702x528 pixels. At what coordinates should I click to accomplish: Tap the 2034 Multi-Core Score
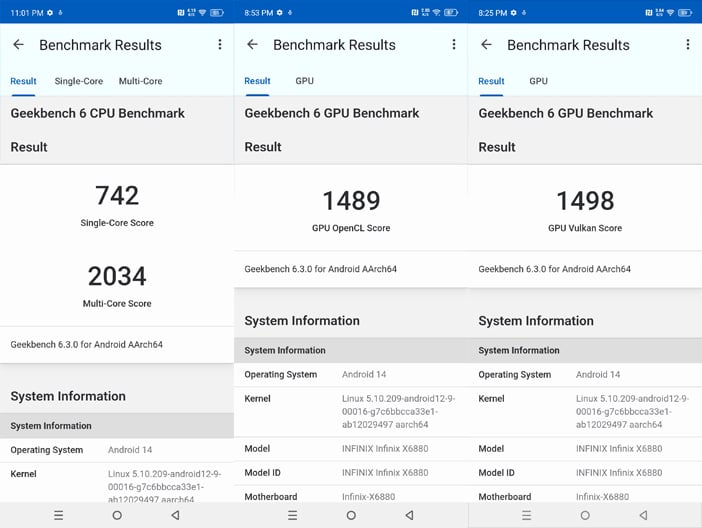coord(117,276)
